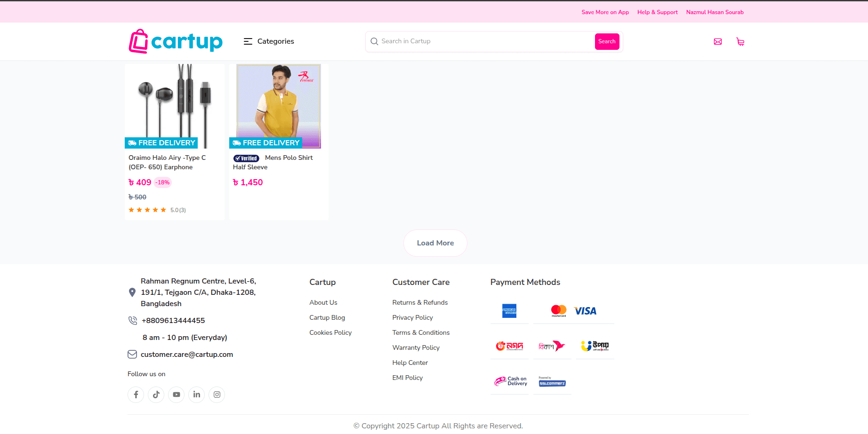Open Cartup's LinkedIn page icon

tap(197, 395)
